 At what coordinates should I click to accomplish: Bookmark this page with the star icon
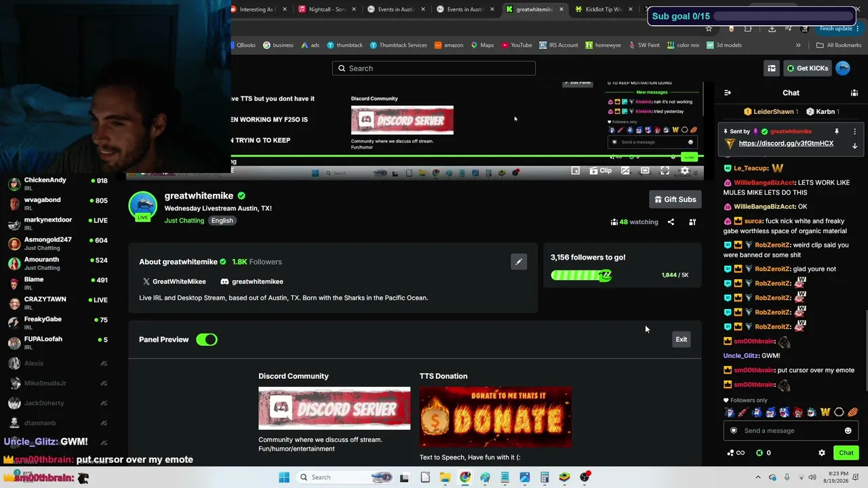pos(709,28)
